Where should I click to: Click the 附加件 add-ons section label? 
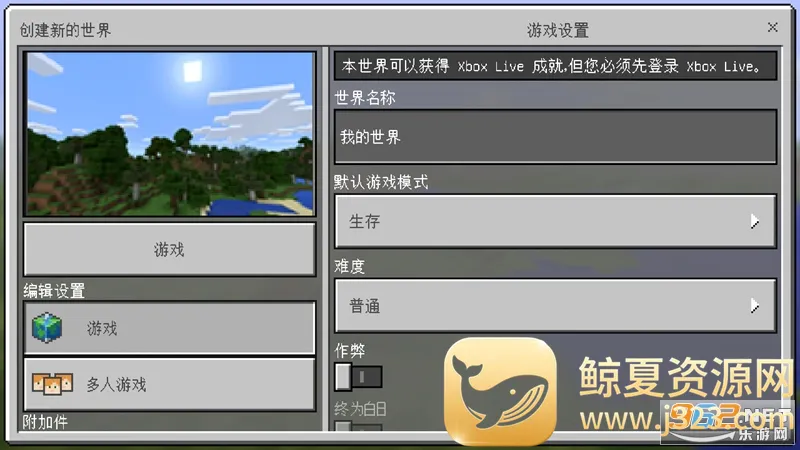coord(46,422)
